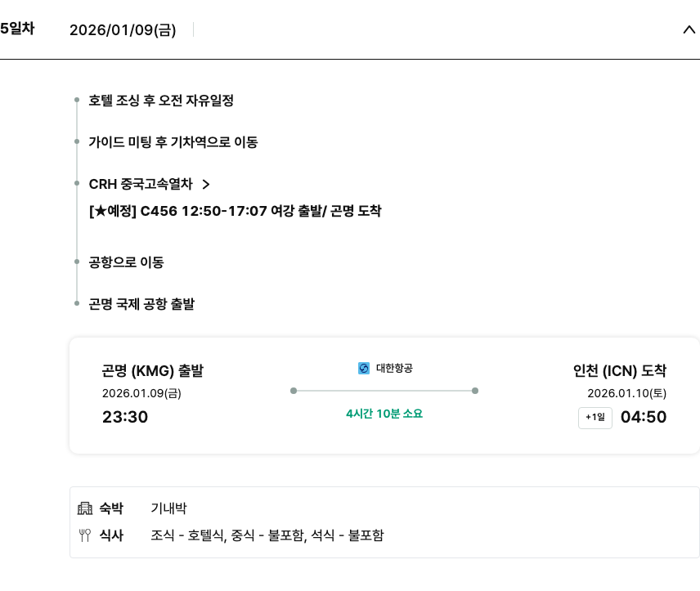Click the 인천 (ICN) 도착 heading
The width and height of the screenshot is (700, 591).
point(620,371)
